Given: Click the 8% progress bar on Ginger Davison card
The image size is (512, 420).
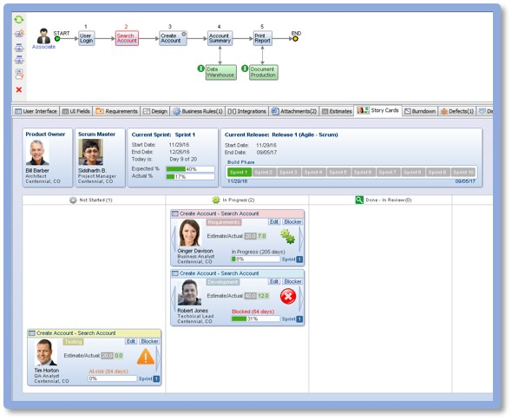Looking at the screenshot, I should tap(256, 259).
